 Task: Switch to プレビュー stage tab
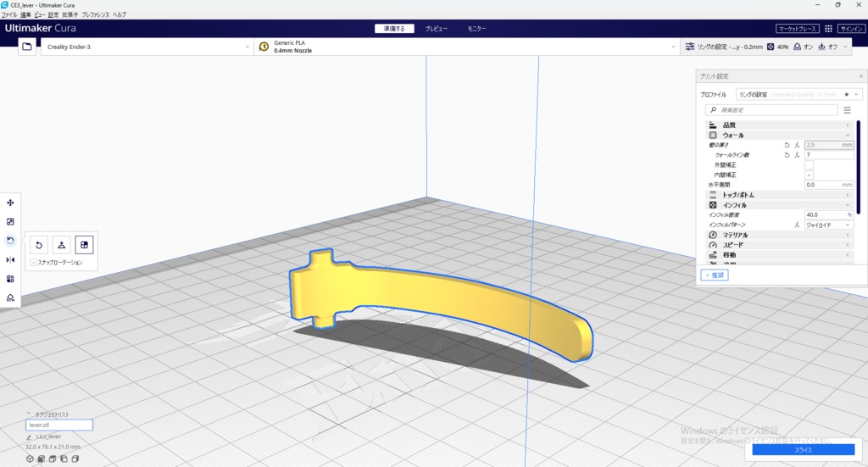point(437,29)
